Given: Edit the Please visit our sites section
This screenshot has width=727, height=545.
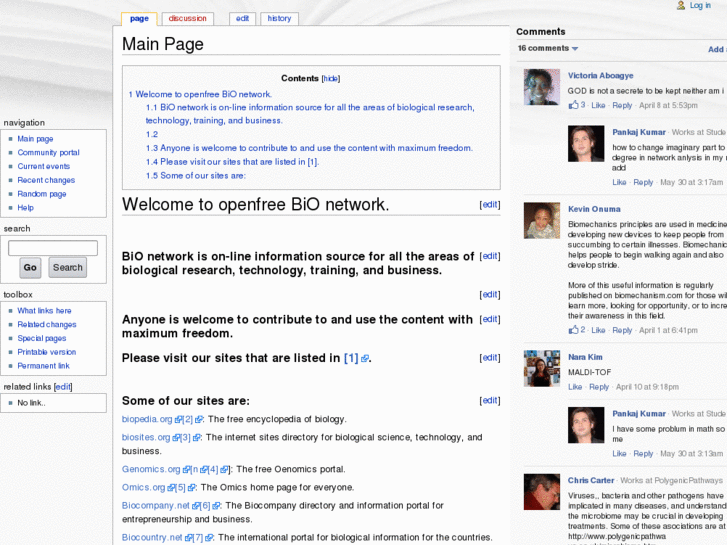Looking at the screenshot, I should pyautogui.click(x=490, y=358).
